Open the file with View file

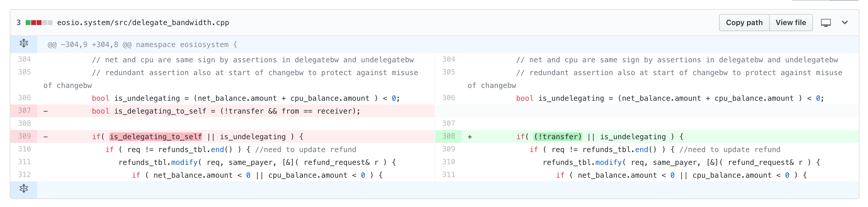pyautogui.click(x=790, y=23)
